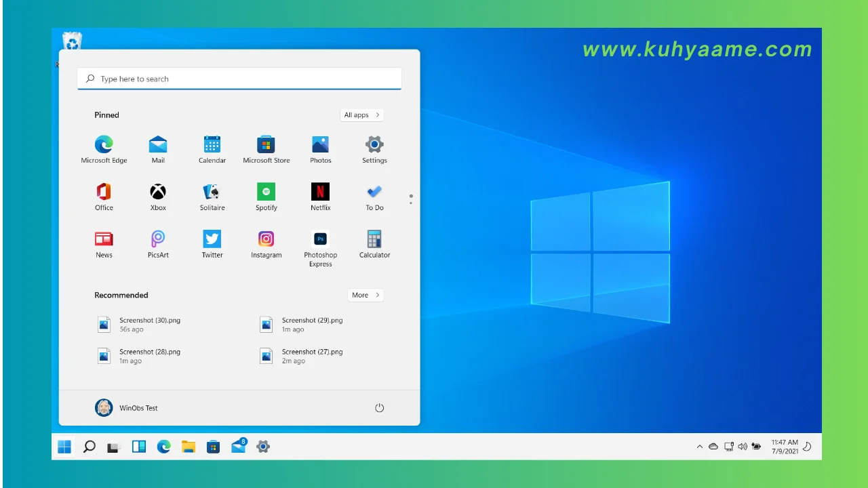868x488 pixels.
Task: Open clock showing 11:47 AM
Action: click(x=785, y=447)
